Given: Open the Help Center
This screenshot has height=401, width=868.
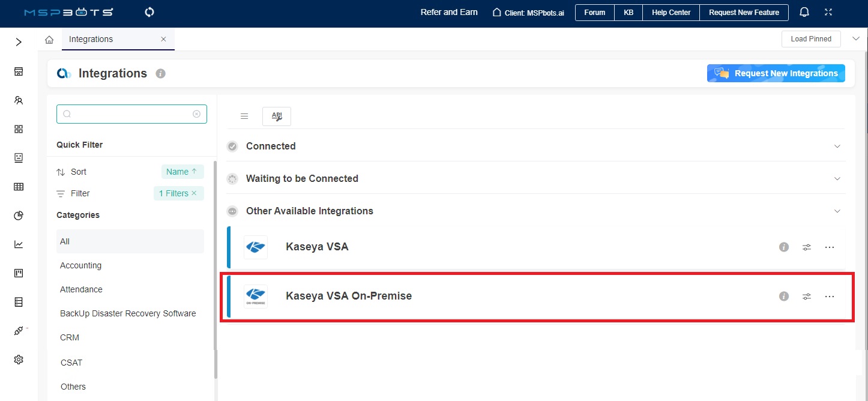Looking at the screenshot, I should (x=671, y=13).
